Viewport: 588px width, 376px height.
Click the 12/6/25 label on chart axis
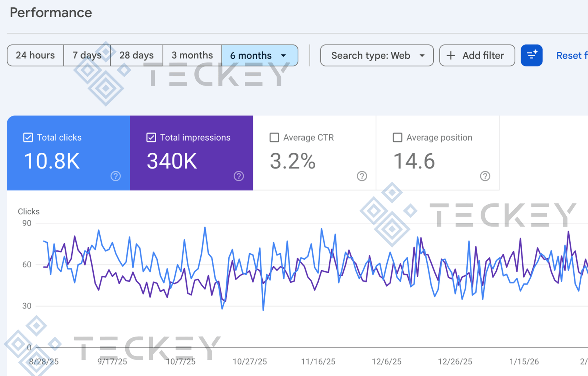387,362
